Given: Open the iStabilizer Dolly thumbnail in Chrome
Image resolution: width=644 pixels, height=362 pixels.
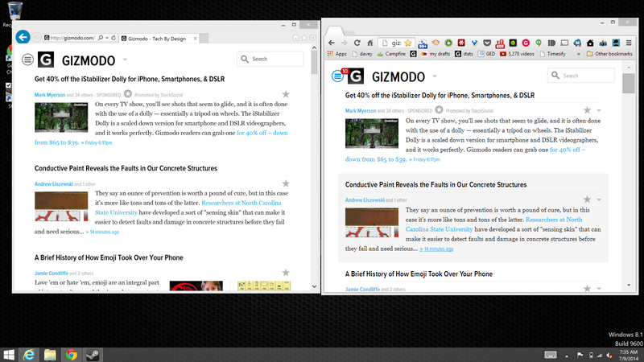Looking at the screenshot, I should pos(372,134).
